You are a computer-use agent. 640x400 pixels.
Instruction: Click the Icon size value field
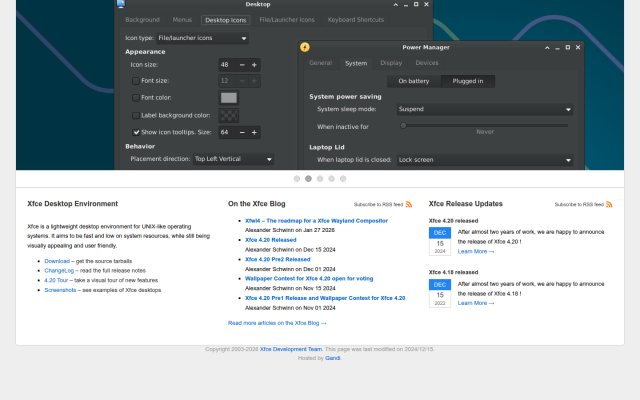tap(227, 65)
